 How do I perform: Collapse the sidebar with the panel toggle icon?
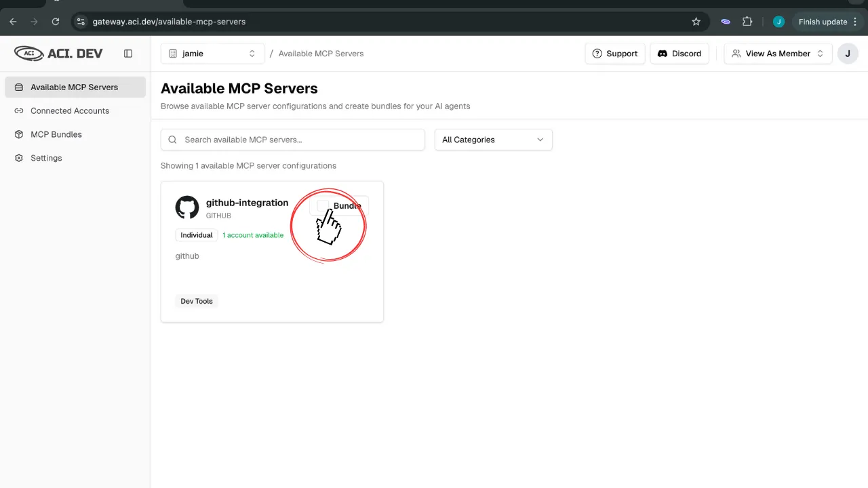coord(128,54)
